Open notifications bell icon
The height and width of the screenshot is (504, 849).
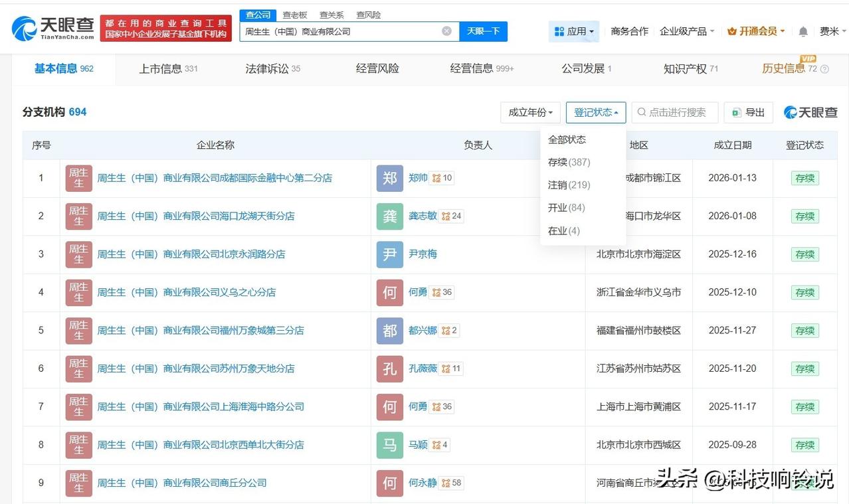point(803,31)
